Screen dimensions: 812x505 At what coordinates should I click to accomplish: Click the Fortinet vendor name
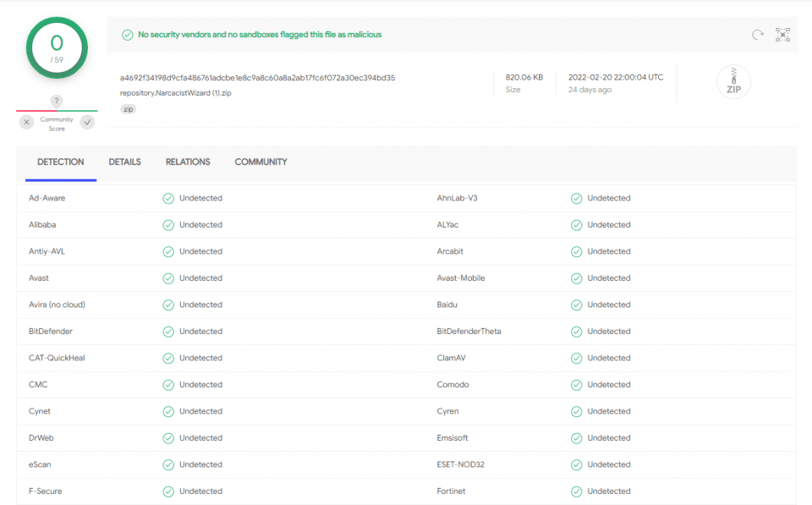pyautogui.click(x=451, y=491)
